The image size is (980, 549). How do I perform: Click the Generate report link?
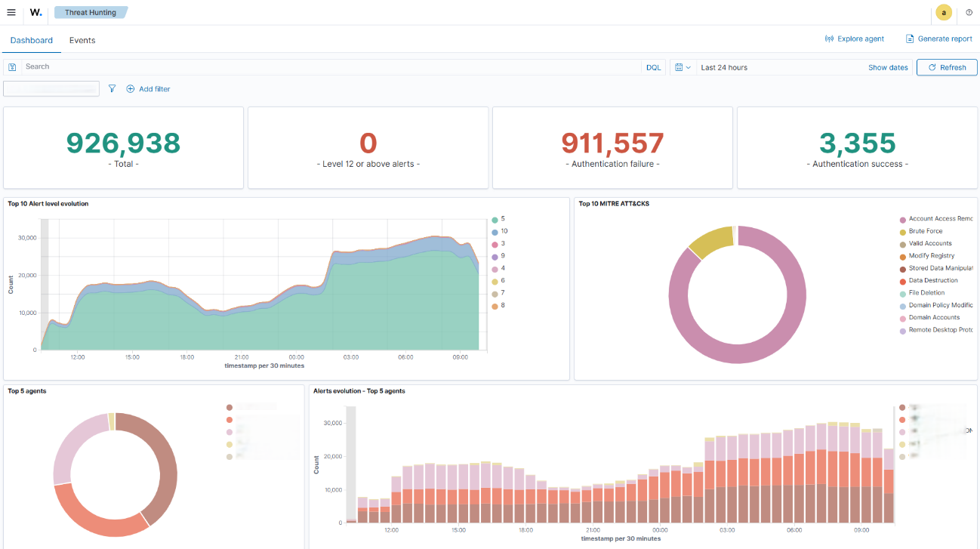click(939, 39)
